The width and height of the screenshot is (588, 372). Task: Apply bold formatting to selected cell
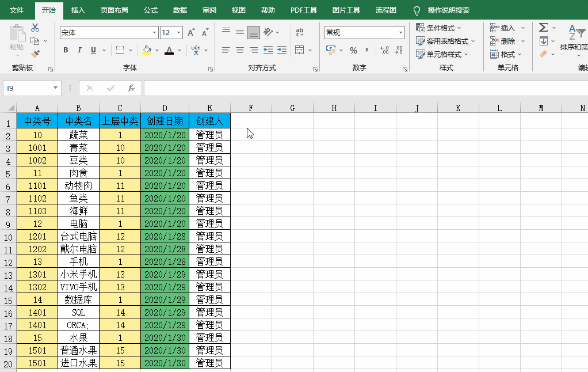[x=65, y=50]
